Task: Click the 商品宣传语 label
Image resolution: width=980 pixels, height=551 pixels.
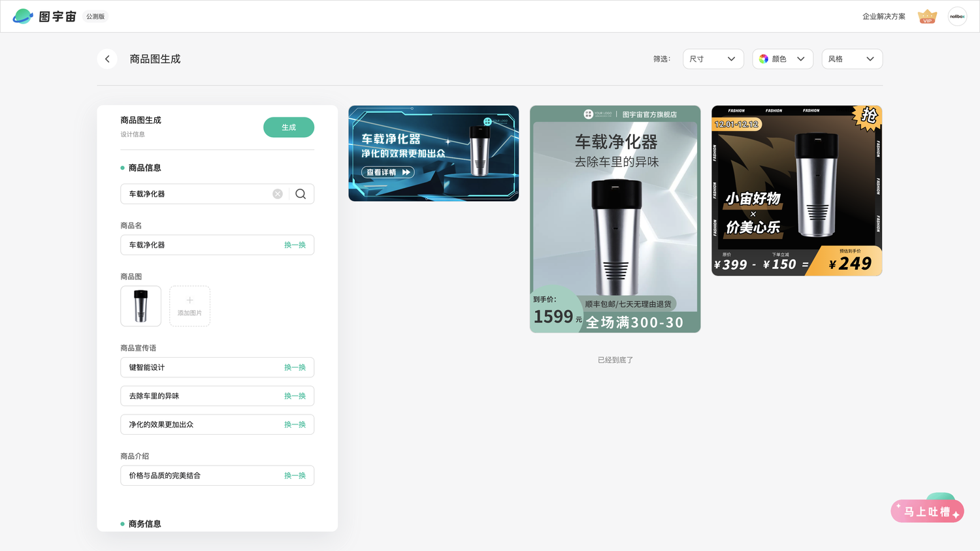Action: pos(139,348)
